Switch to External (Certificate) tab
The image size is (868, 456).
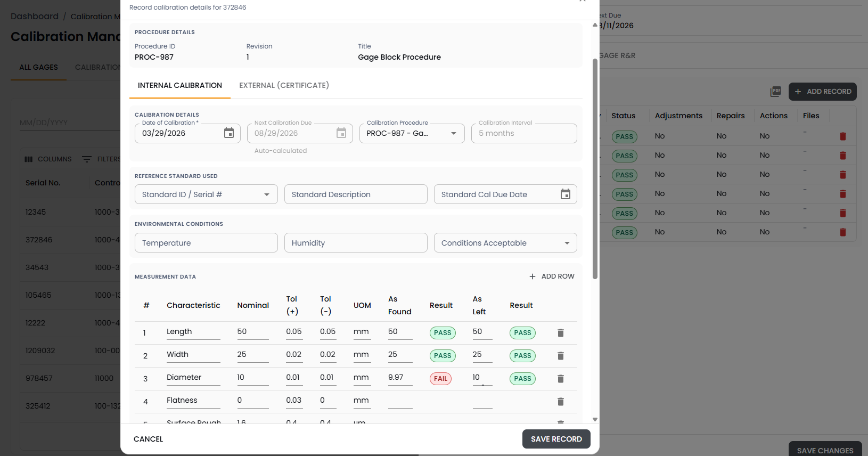click(x=284, y=85)
